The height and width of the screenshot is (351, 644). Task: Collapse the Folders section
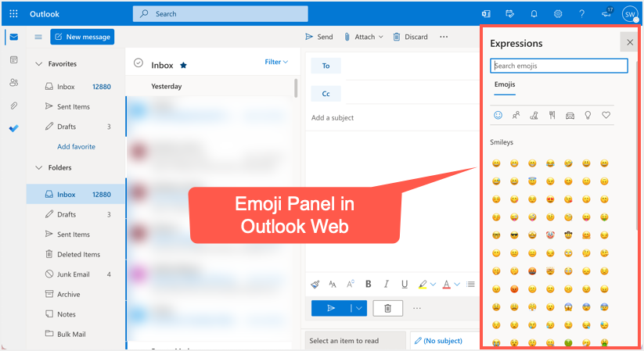click(39, 168)
